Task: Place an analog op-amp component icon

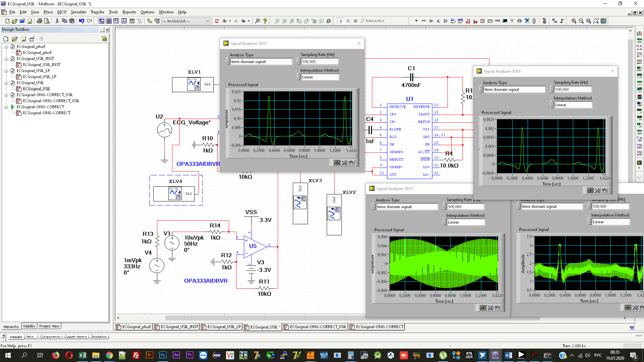Action: pyautogui.click(x=446, y=21)
